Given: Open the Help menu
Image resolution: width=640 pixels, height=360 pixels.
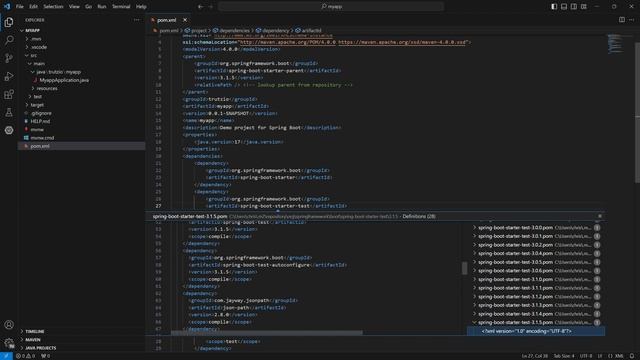Looking at the screenshot, I should pyautogui.click(x=141, y=7).
